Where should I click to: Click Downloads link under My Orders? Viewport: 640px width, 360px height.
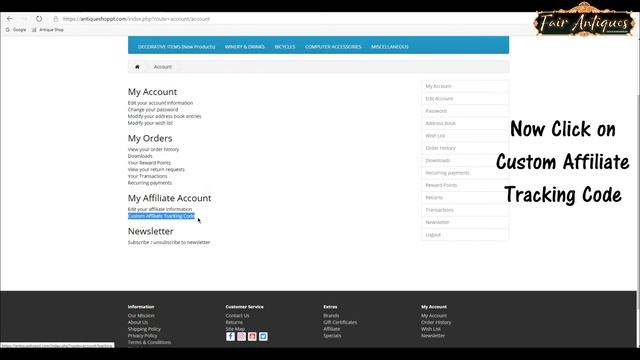140,156
